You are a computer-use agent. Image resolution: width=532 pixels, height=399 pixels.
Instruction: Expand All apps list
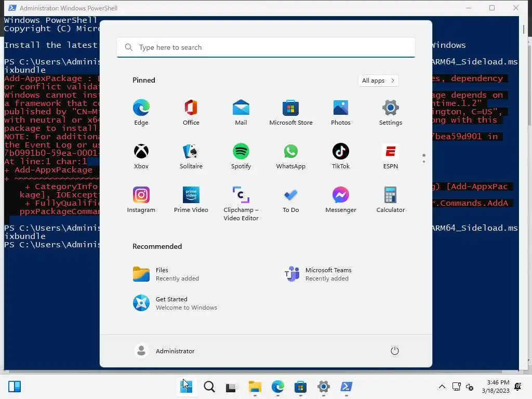[x=378, y=81]
